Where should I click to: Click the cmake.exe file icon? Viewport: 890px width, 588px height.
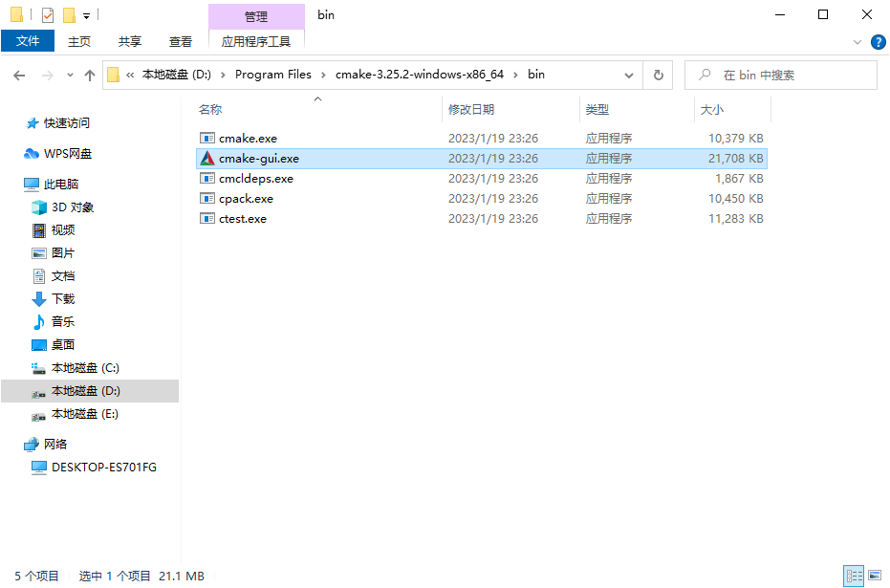click(207, 138)
